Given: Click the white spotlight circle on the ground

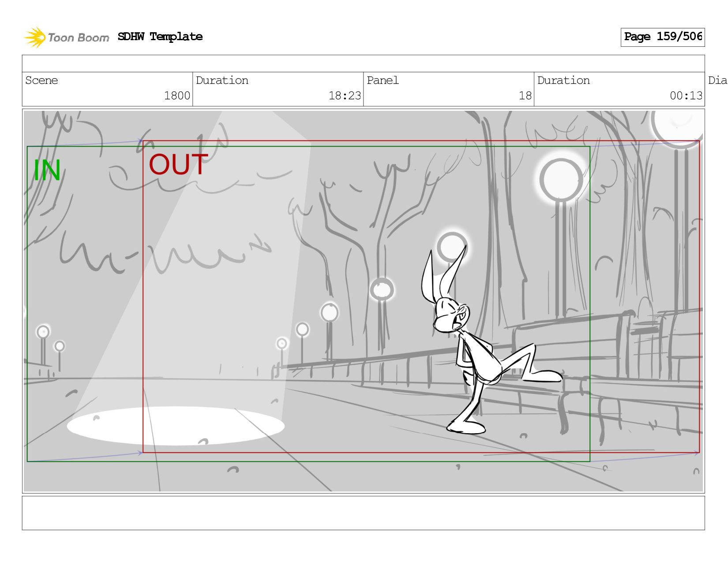Looking at the screenshot, I should 176,426.
